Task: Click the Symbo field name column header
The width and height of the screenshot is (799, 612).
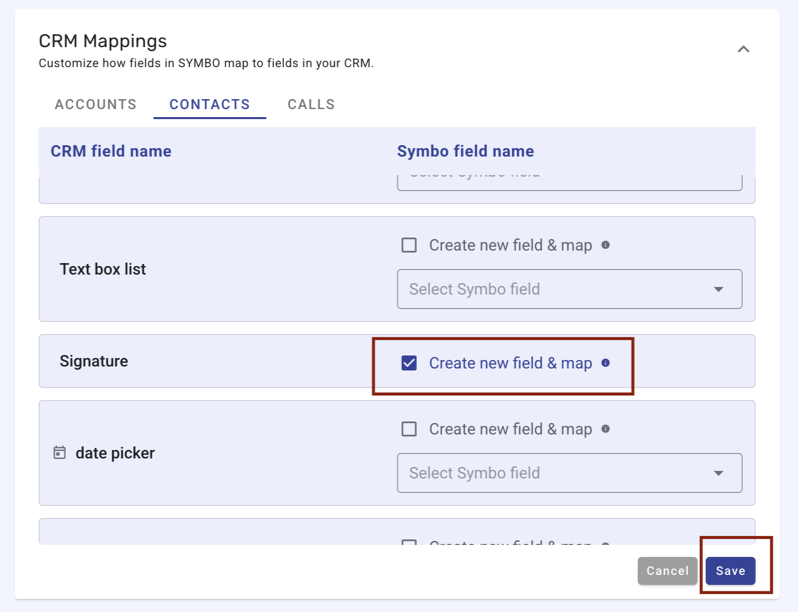Action: coord(466,151)
